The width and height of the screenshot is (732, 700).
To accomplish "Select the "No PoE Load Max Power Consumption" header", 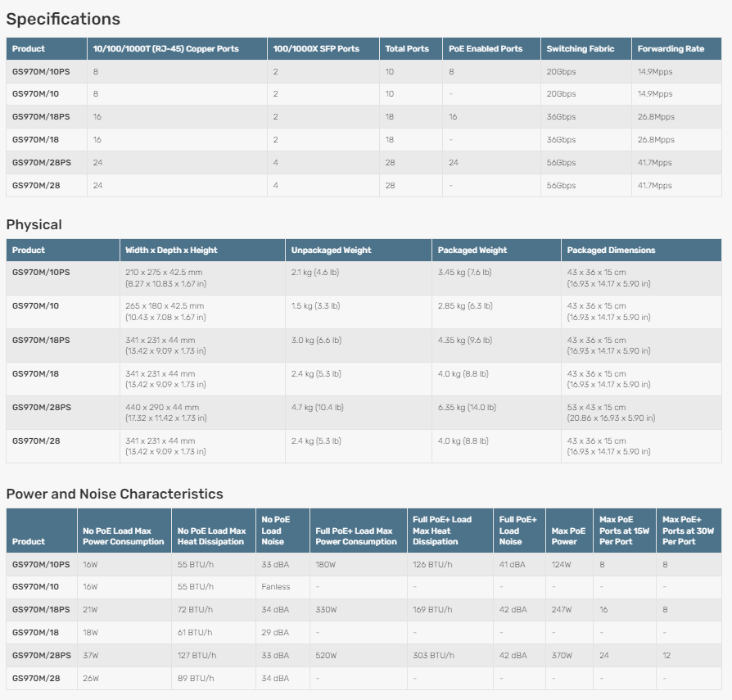I will click(124, 536).
